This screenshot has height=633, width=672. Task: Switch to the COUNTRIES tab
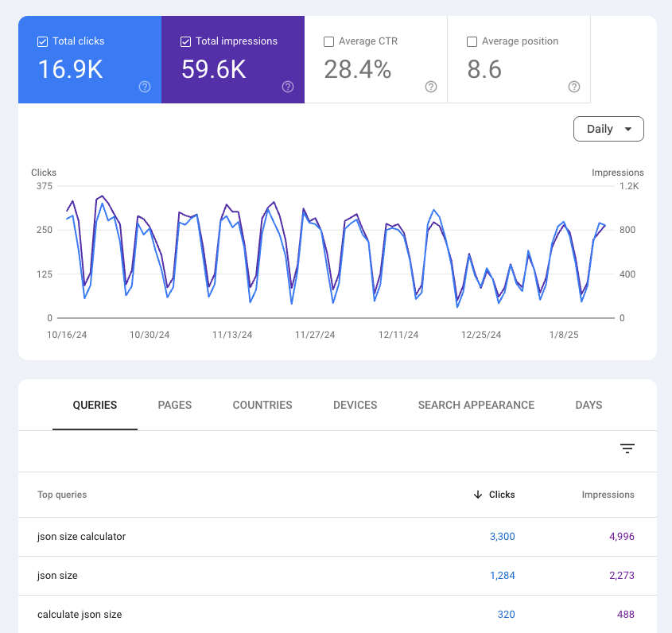(262, 405)
